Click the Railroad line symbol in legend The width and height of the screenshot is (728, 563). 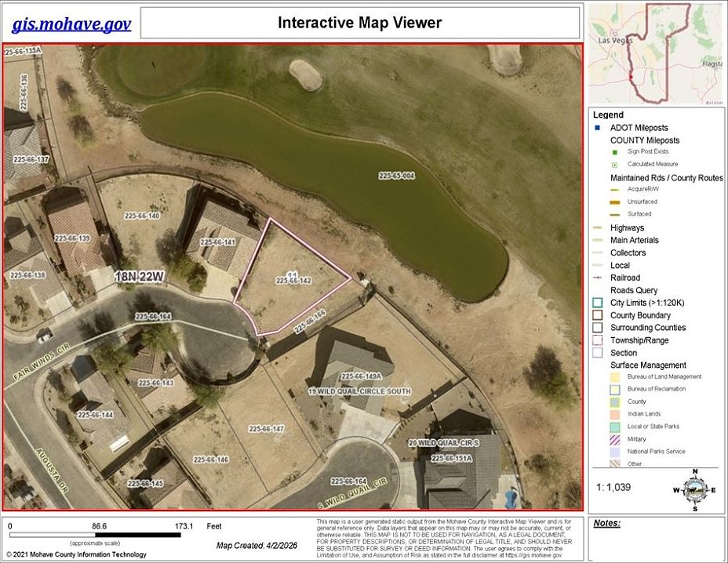(x=598, y=278)
